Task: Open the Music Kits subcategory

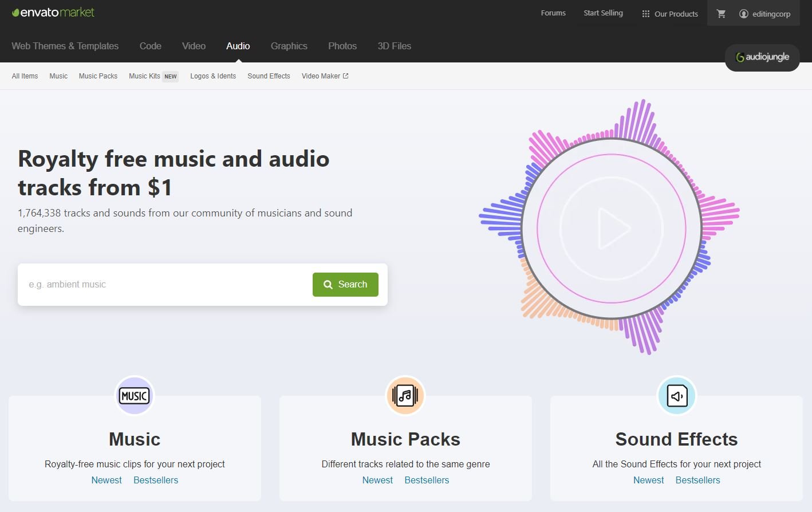Action: click(x=144, y=76)
